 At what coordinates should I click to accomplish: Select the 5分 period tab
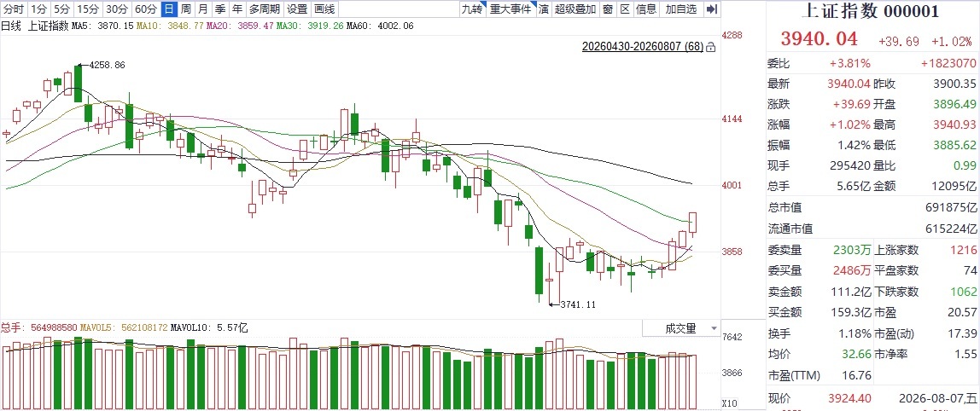[61, 9]
